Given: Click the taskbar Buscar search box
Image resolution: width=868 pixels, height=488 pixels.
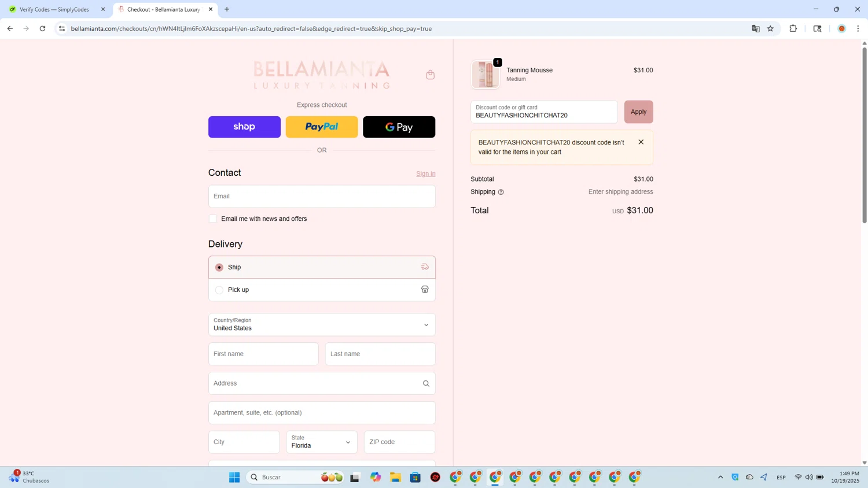Looking at the screenshot, I should click(x=296, y=477).
